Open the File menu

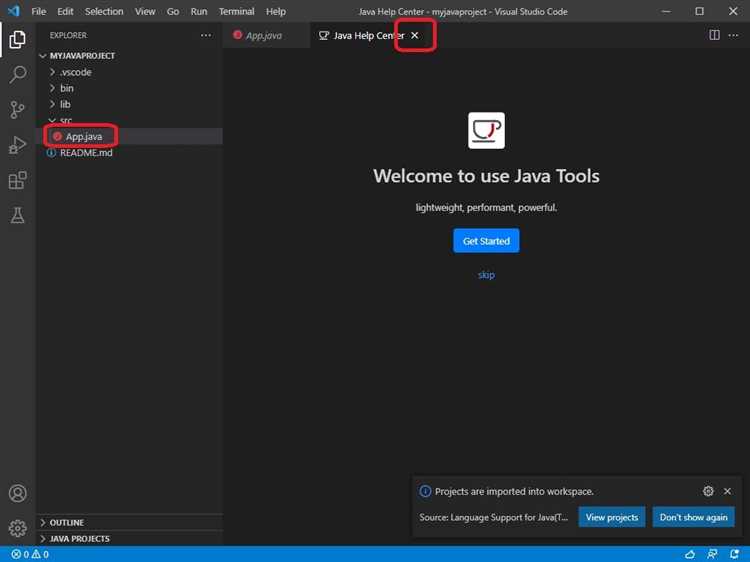[38, 11]
